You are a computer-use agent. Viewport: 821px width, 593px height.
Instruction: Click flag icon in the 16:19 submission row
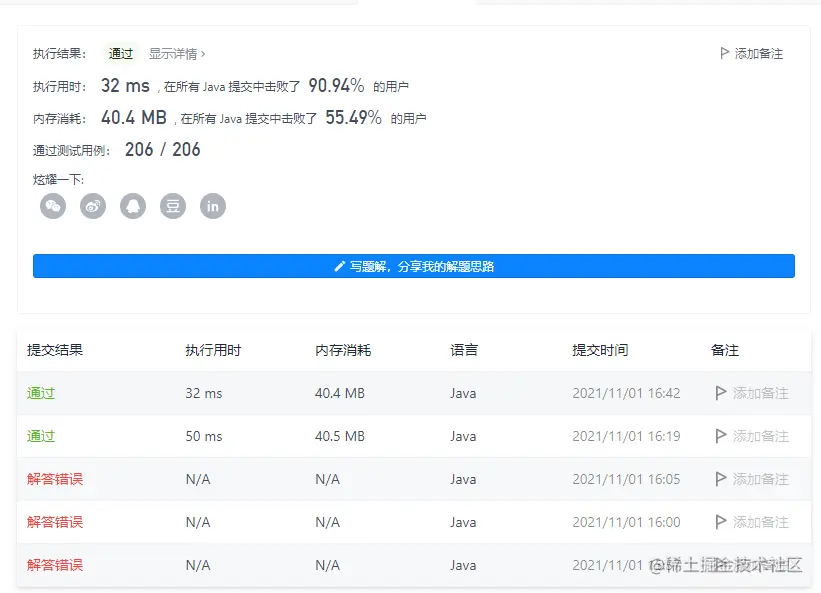coord(720,436)
